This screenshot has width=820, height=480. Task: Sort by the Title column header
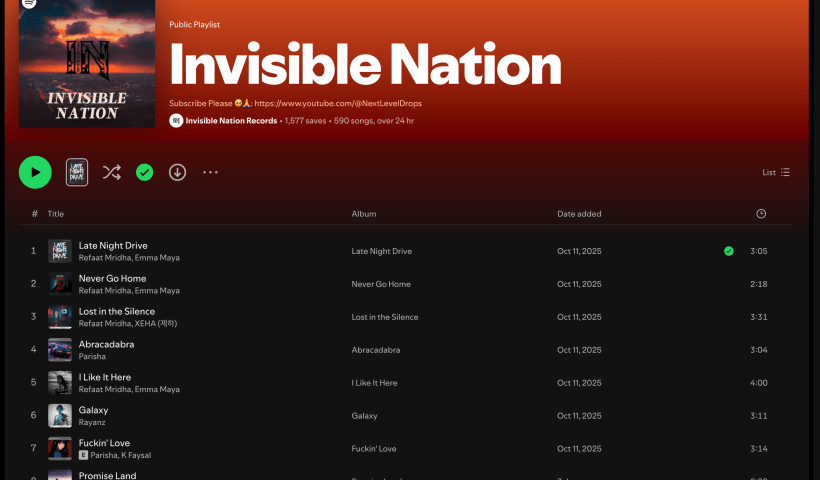tap(56, 214)
